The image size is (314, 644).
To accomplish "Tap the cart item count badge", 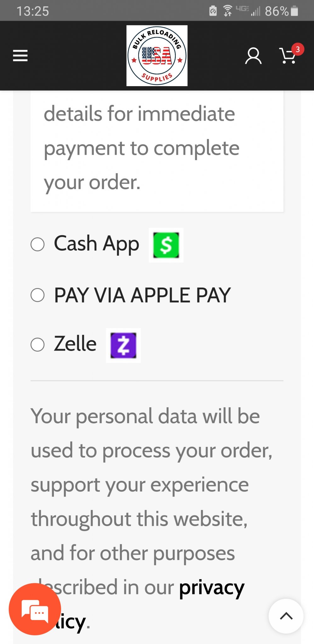I will coord(298,49).
